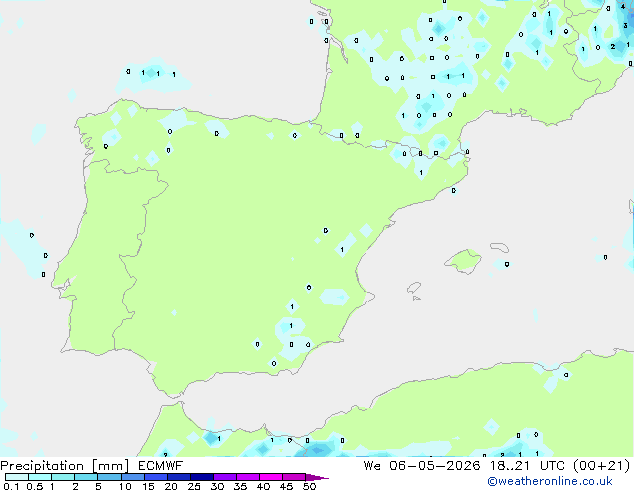Click the date '06-05-2026'
The height and width of the screenshot is (490, 634).
(435, 466)
